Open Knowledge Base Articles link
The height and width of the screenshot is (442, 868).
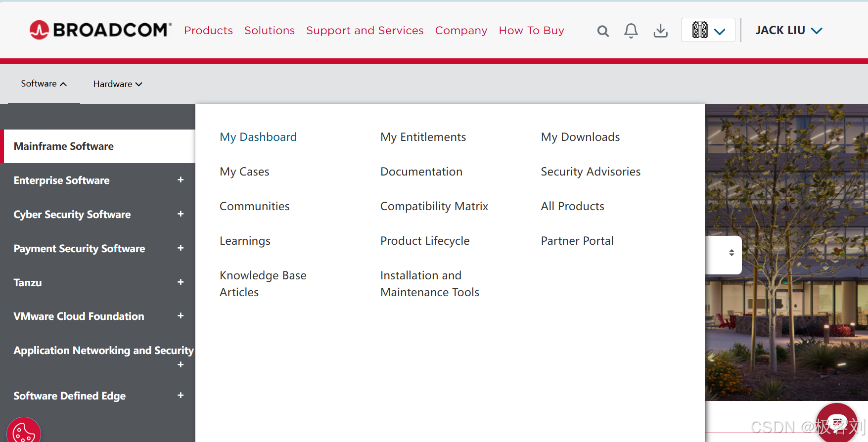263,284
